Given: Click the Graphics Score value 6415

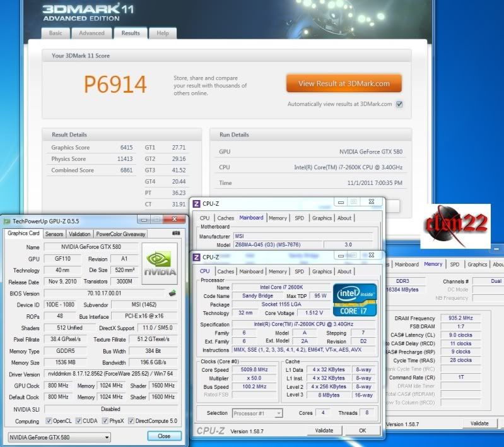Looking at the screenshot, I should pos(126,147).
